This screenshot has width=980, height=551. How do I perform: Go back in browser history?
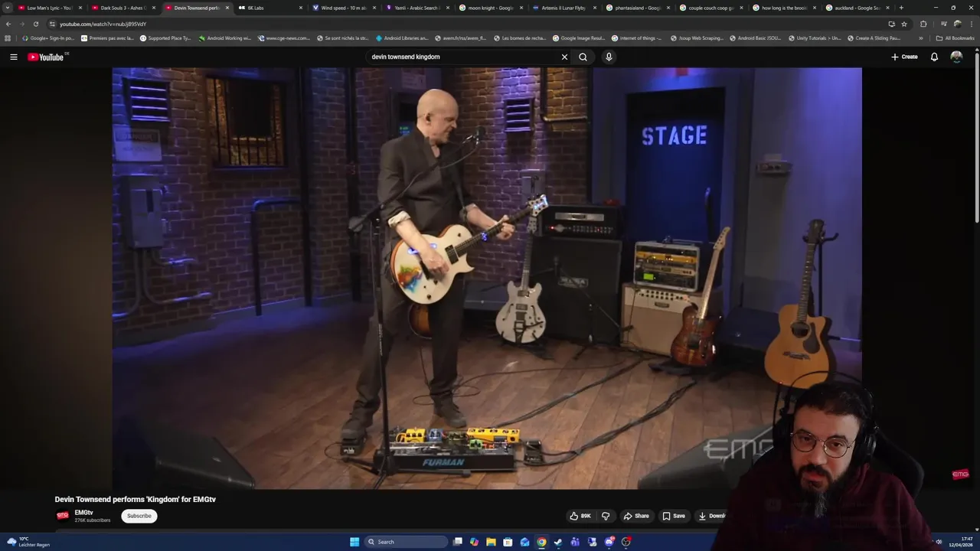[8, 24]
